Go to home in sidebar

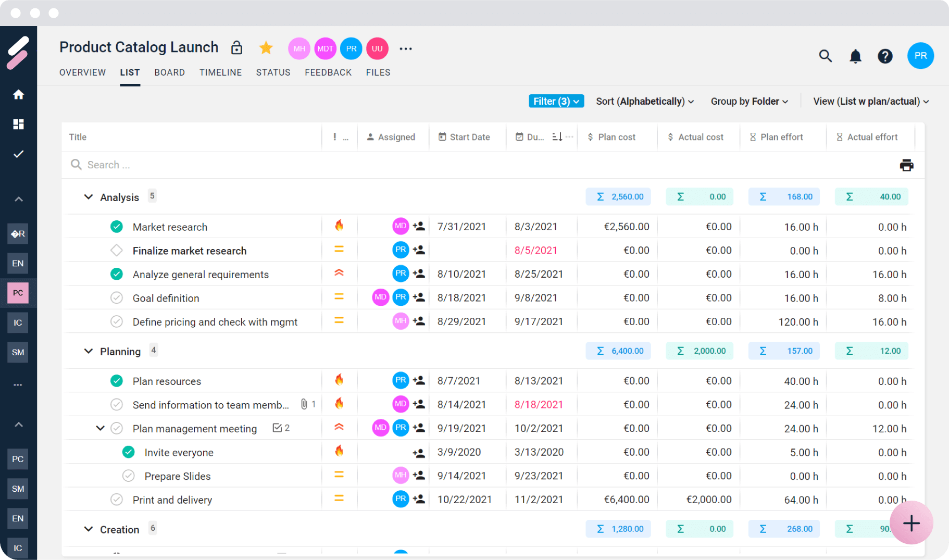click(x=19, y=94)
